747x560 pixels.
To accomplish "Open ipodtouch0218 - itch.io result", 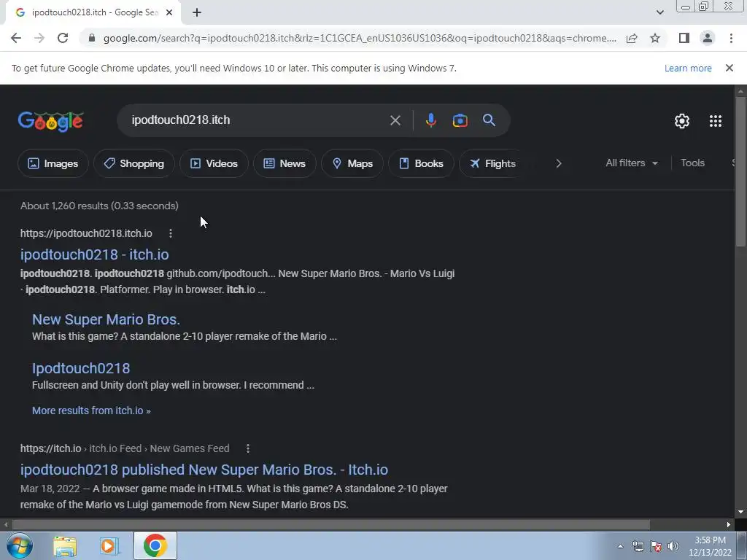I will coord(94,254).
